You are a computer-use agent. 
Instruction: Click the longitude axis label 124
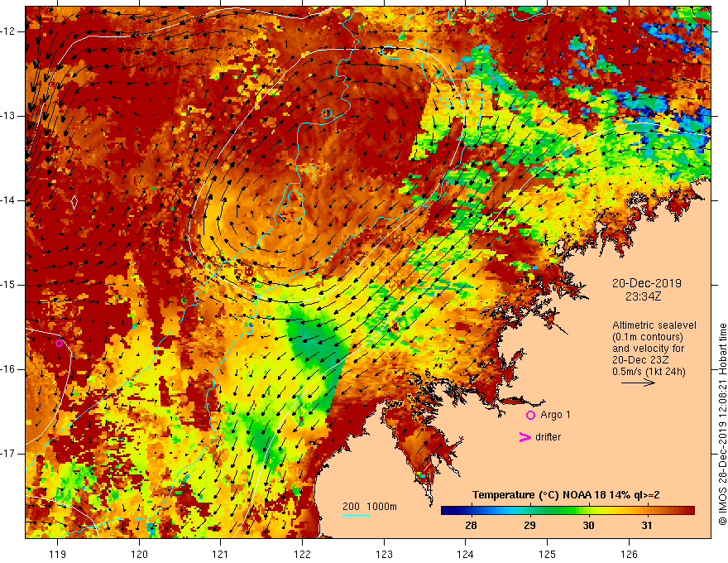(466, 554)
